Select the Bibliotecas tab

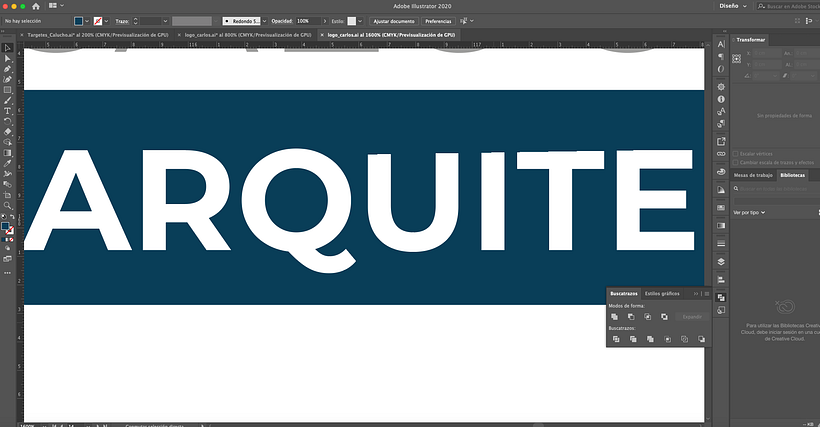[x=792, y=175]
